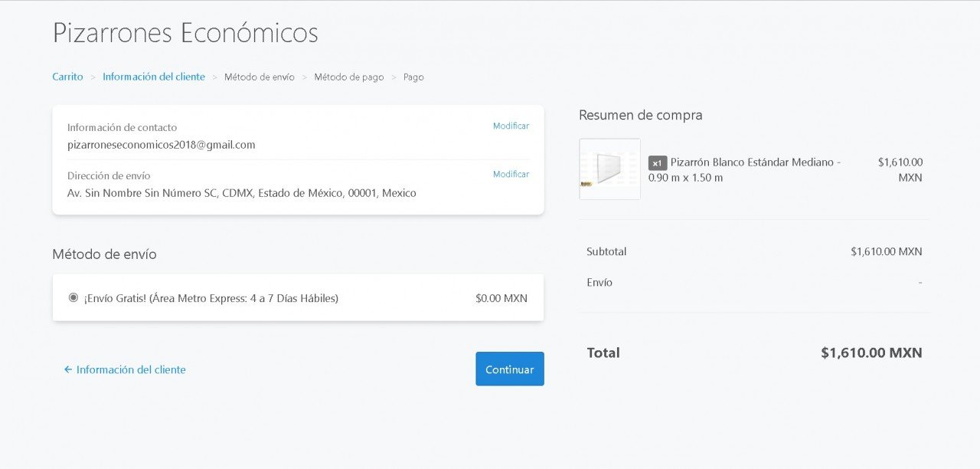
Task: Click the x1 quantity badge
Action: pyautogui.click(x=657, y=162)
